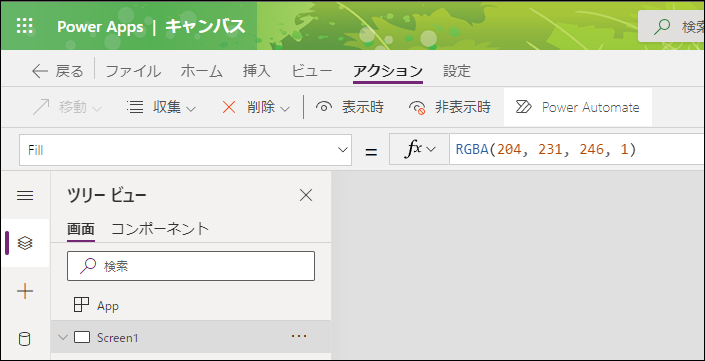Switch to the 挿入 tab

tap(257, 71)
